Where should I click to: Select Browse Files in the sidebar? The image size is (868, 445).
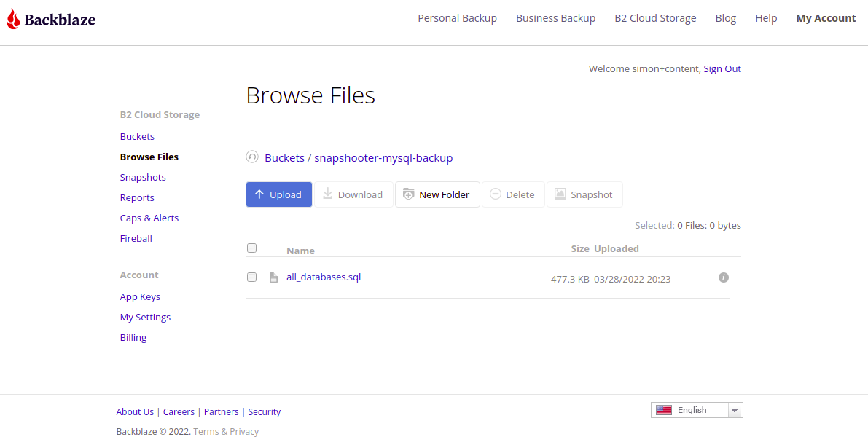(149, 157)
